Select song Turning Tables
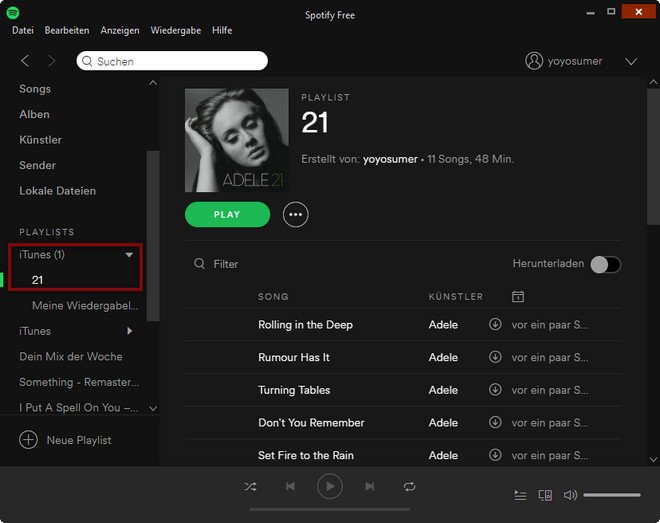660x523 pixels. (x=294, y=390)
